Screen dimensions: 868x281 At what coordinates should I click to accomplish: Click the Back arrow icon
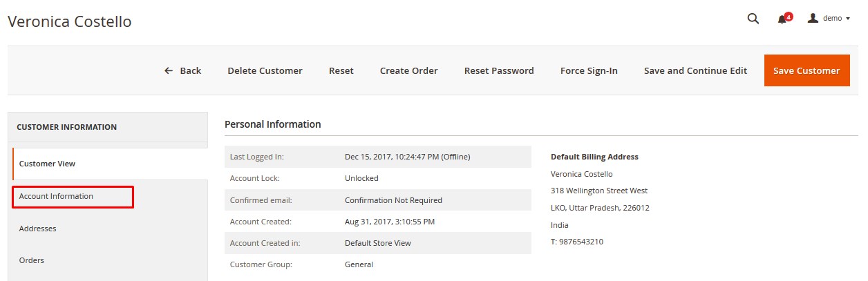(169, 70)
